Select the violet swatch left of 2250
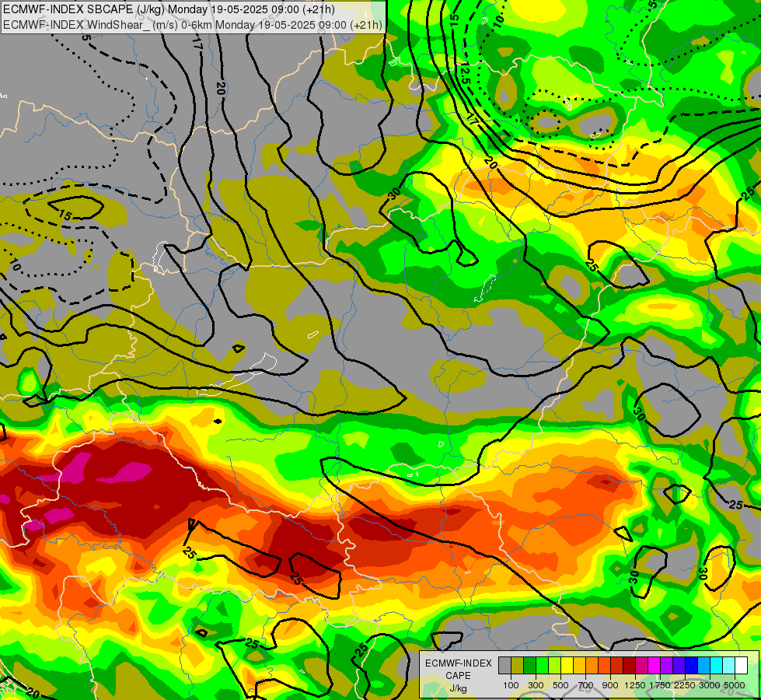761x700 pixels. point(679,665)
